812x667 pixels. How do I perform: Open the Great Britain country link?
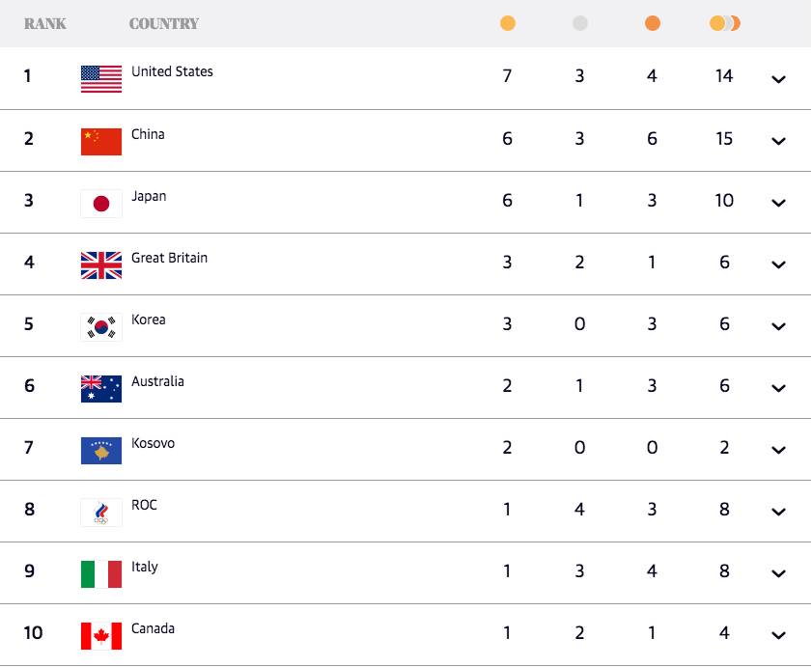[169, 258]
